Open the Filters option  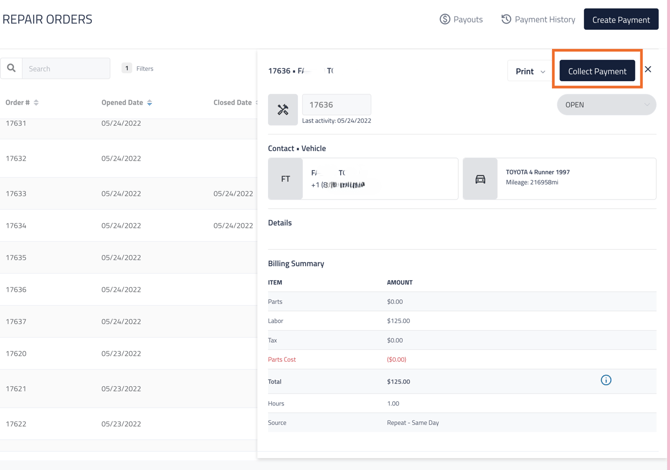coord(139,68)
